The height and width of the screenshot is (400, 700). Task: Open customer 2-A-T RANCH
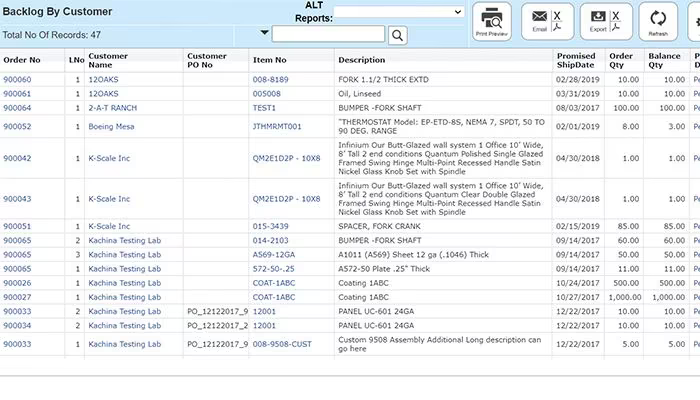coord(113,108)
